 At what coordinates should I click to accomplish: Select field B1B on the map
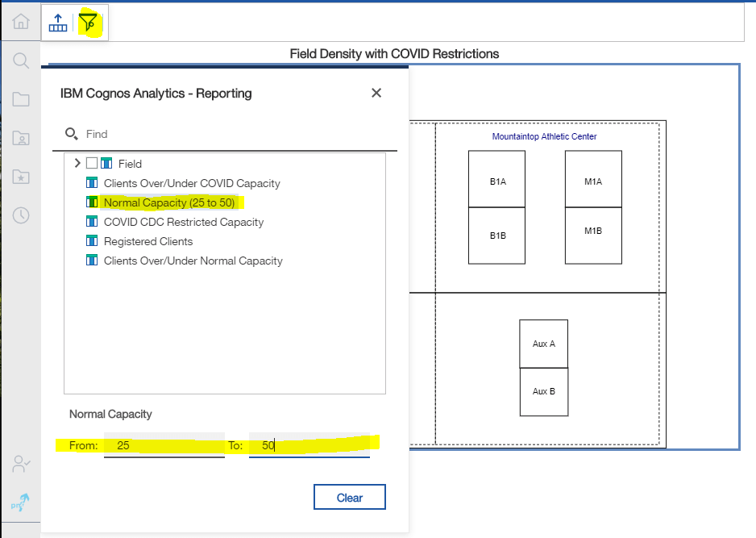coord(496,236)
